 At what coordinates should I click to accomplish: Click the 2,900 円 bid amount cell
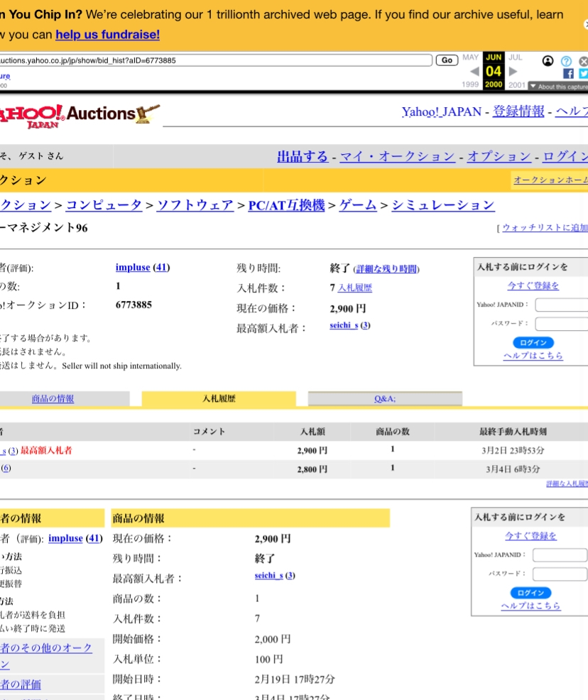[312, 451]
